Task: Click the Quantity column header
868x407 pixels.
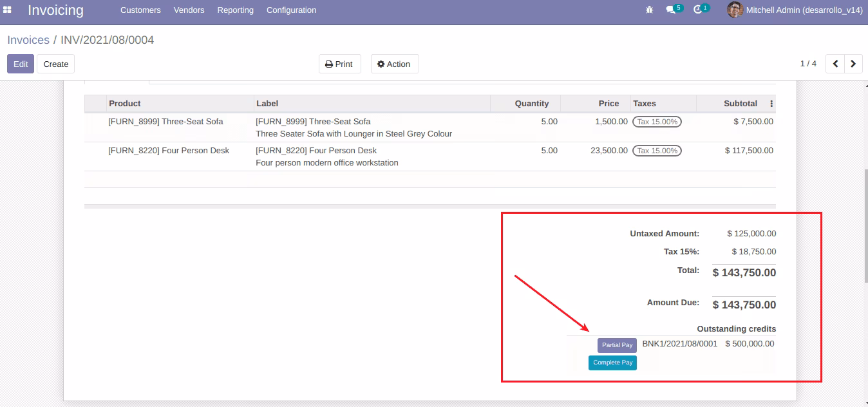Action: [525, 103]
